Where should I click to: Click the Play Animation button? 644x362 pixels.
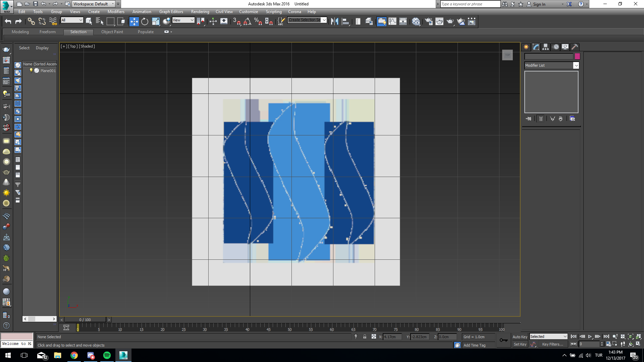click(x=590, y=337)
